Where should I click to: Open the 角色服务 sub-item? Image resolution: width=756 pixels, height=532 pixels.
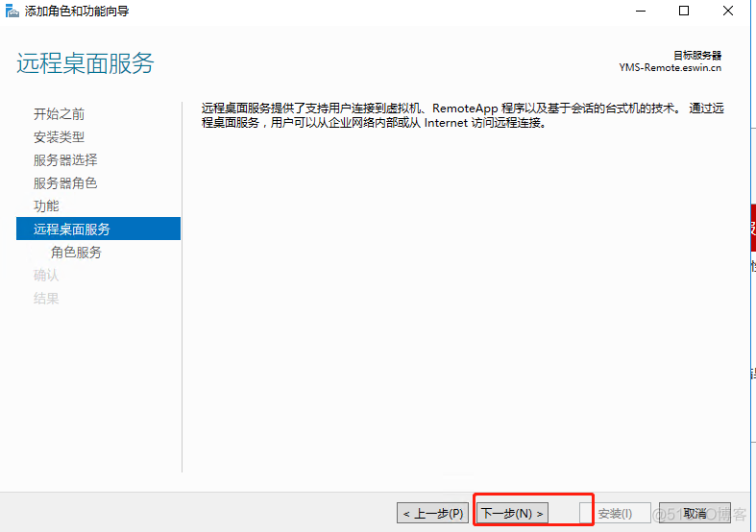pyautogui.click(x=76, y=253)
